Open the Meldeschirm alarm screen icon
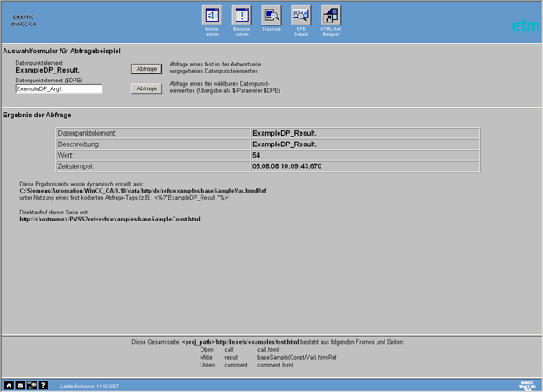 [x=211, y=17]
